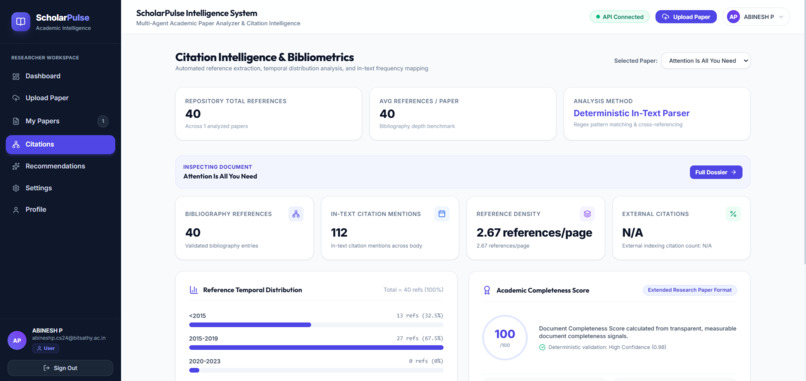Click the ScholarPulse Intelligence System title

[x=196, y=13]
